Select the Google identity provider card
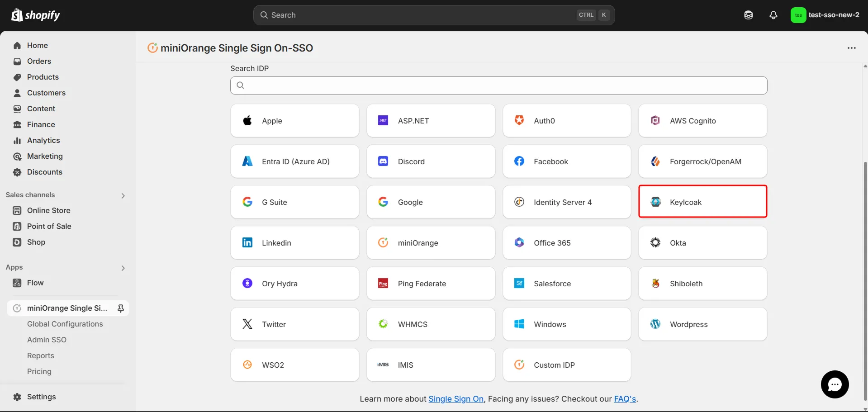 click(431, 202)
